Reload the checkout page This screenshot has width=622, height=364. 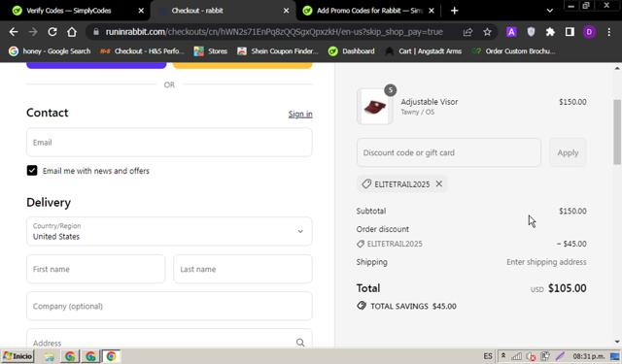52,32
